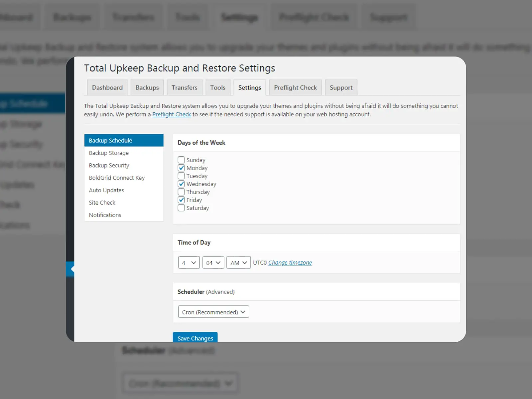Open the AM/PM dropdown
Screen dimensions: 532x399
[238, 263]
